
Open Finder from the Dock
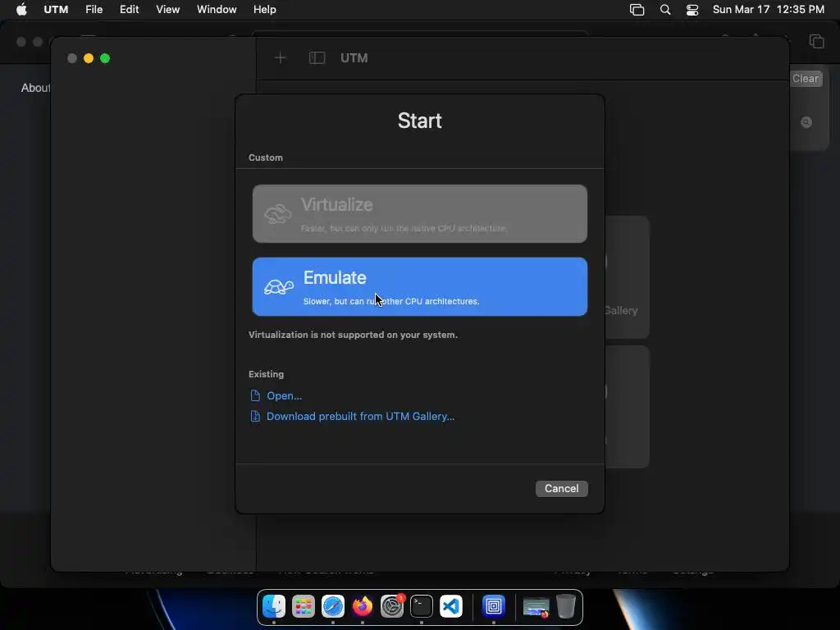(274, 606)
